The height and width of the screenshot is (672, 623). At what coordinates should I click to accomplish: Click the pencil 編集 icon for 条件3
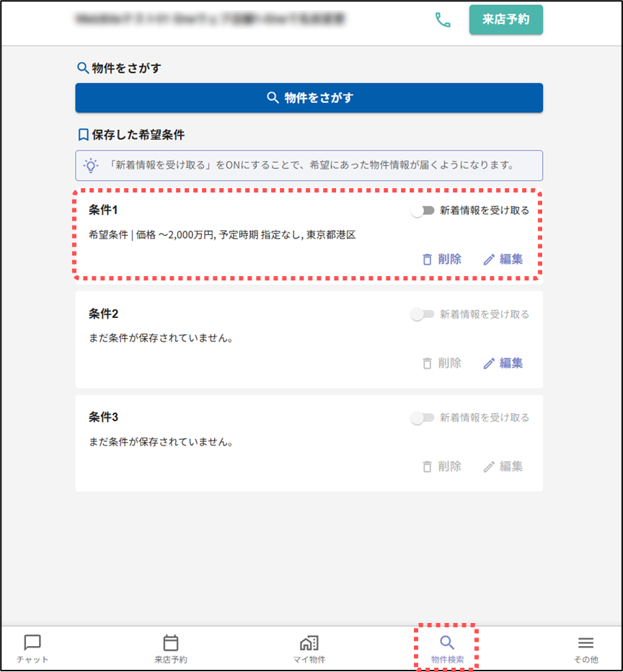(490, 467)
